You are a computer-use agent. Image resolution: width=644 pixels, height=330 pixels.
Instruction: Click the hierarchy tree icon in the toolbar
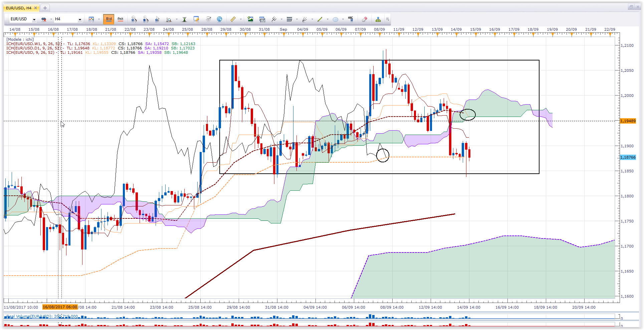click(x=378, y=19)
